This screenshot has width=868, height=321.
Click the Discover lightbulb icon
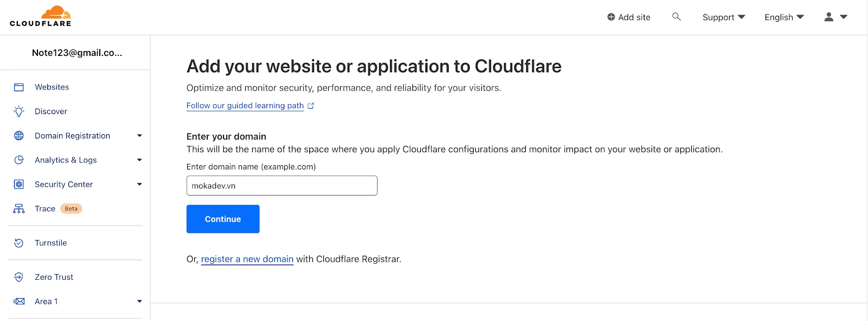tap(19, 111)
